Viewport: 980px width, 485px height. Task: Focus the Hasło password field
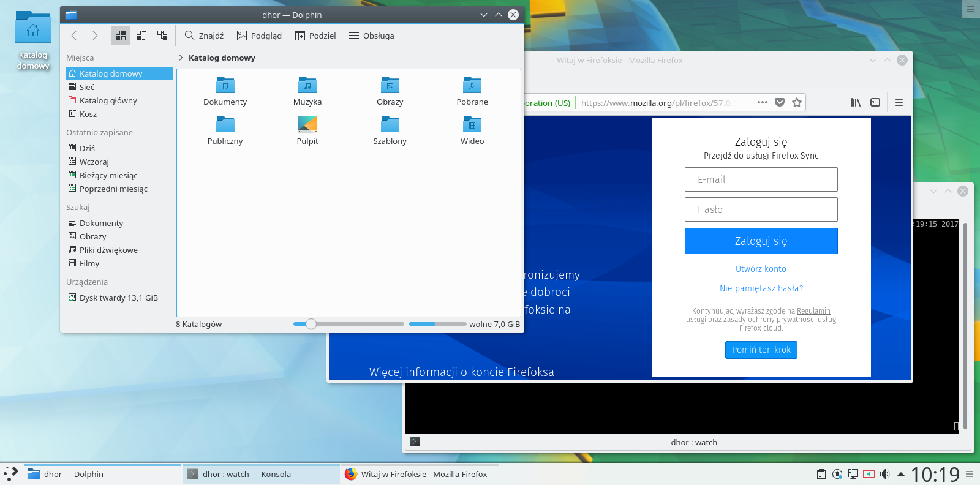point(761,209)
